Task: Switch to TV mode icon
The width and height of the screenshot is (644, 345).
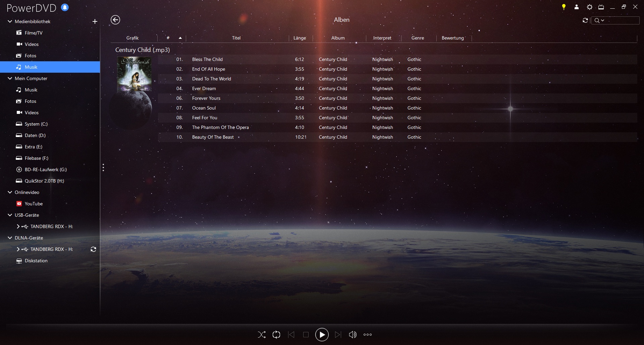Action: coord(601,7)
